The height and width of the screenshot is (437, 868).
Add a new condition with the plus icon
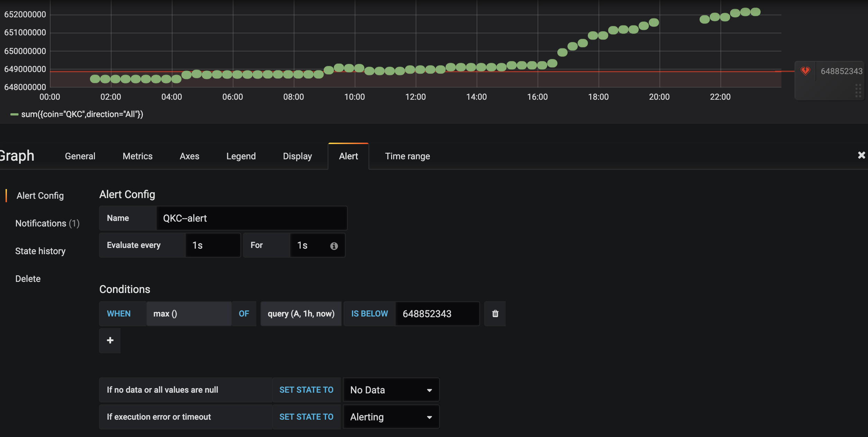pyautogui.click(x=109, y=341)
